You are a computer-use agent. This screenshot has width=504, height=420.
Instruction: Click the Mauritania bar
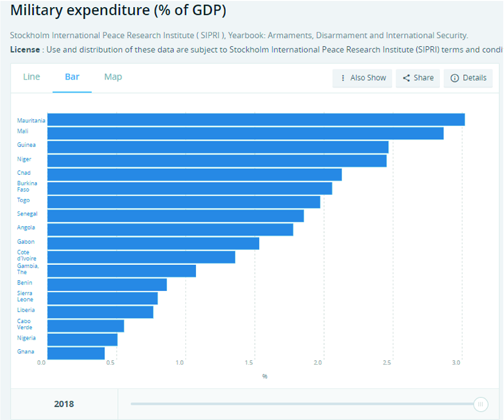(x=256, y=120)
